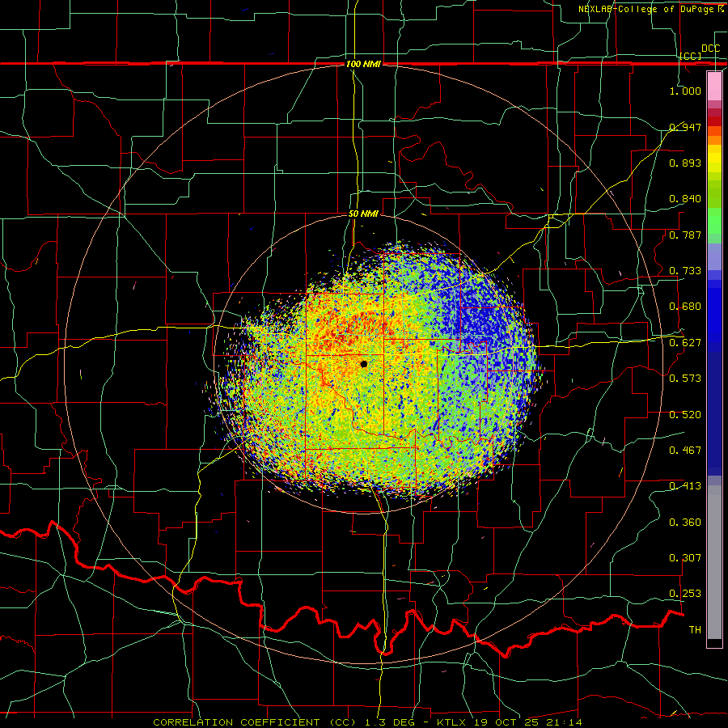Click the 0.893 scale value
Screen dimensions: 728x728
(685, 163)
